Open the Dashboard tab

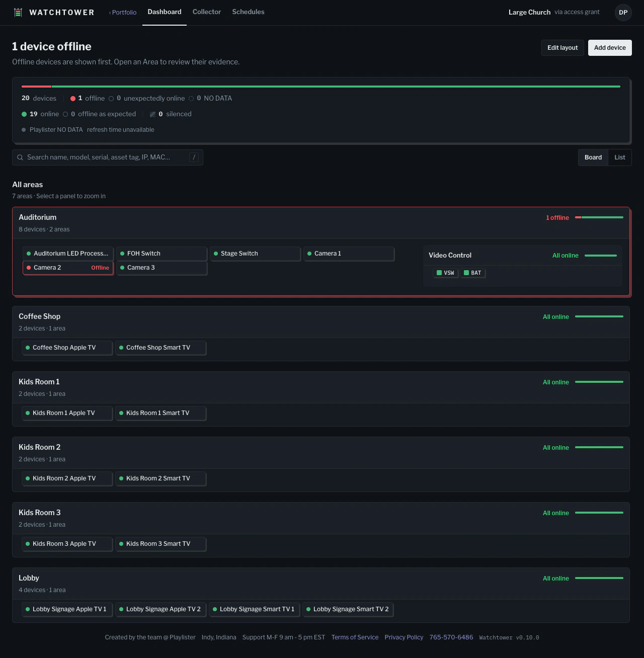[165, 12]
